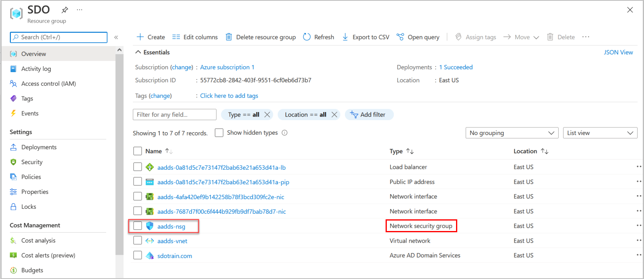Click the Add filter funnel icon

pyautogui.click(x=354, y=115)
